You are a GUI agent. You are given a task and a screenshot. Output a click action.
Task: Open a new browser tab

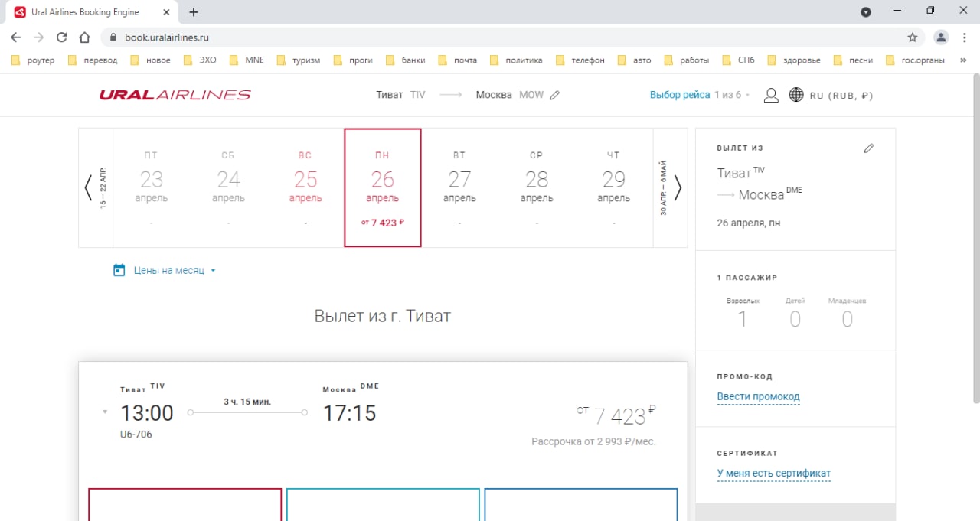pos(194,12)
